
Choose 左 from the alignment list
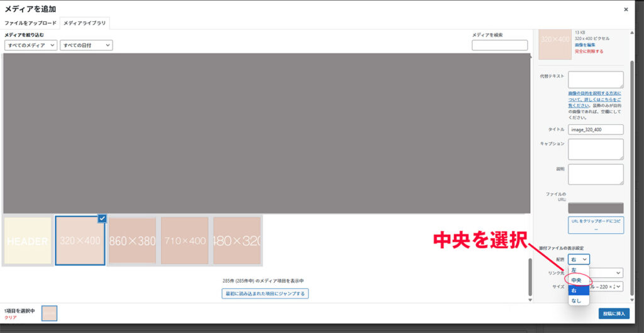point(575,270)
